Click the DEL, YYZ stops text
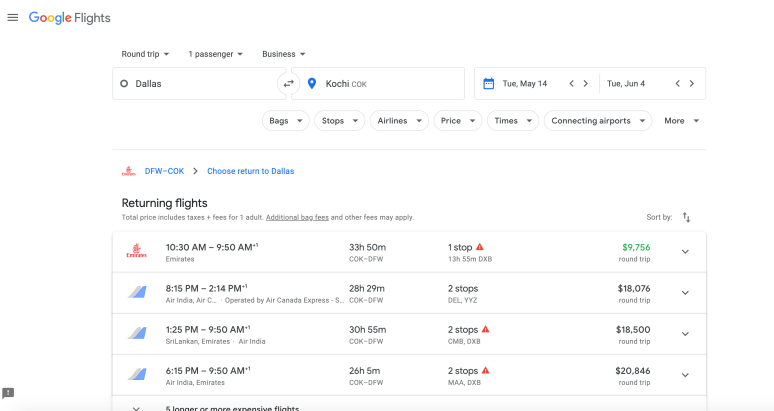This screenshot has height=411, width=774. point(463,300)
